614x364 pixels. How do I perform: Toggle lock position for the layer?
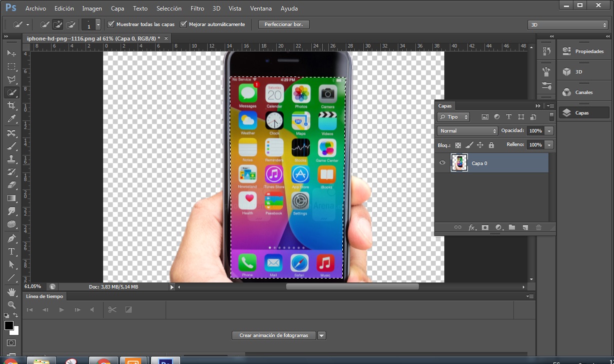coord(480,145)
